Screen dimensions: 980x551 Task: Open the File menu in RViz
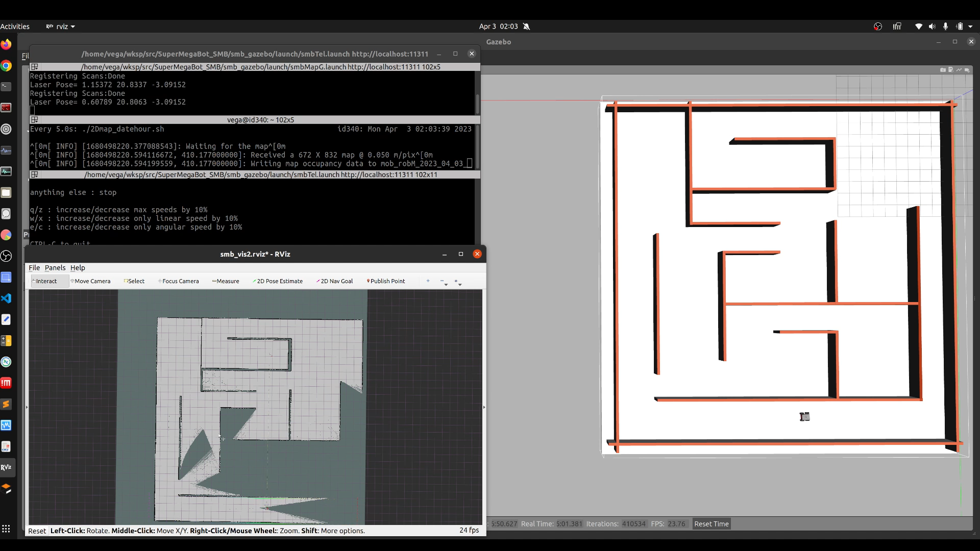tap(34, 268)
